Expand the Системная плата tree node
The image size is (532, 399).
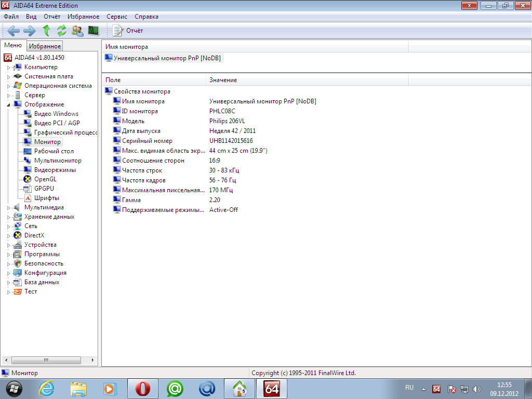pos(8,77)
